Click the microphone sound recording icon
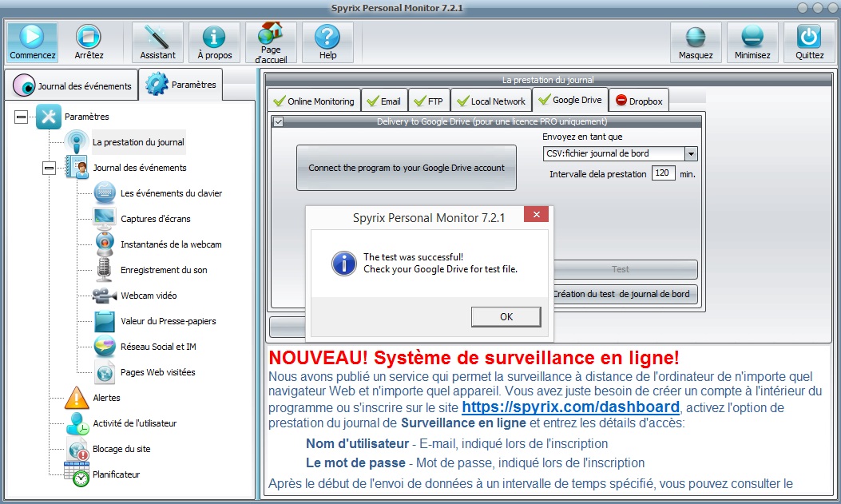Image resolution: width=841 pixels, height=504 pixels. click(104, 270)
